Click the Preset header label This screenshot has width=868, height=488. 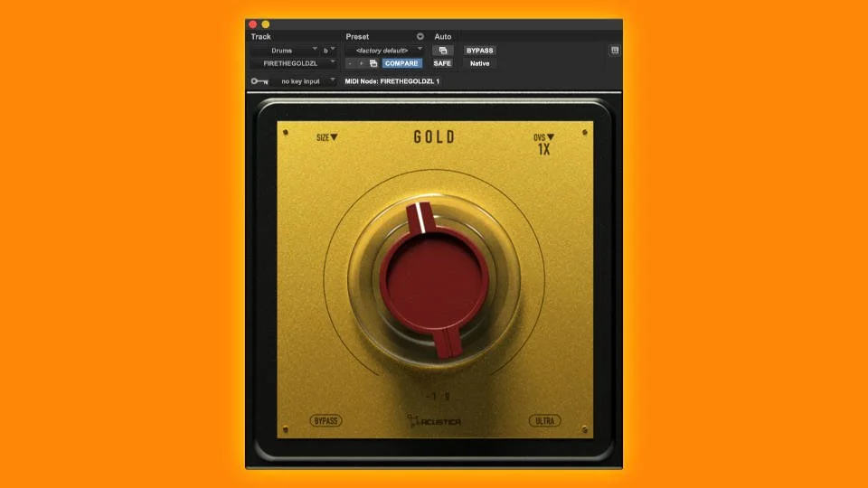pyautogui.click(x=357, y=36)
